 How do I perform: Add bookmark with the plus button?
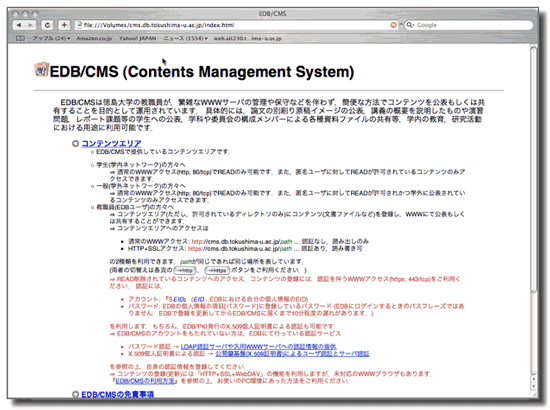tap(64, 25)
